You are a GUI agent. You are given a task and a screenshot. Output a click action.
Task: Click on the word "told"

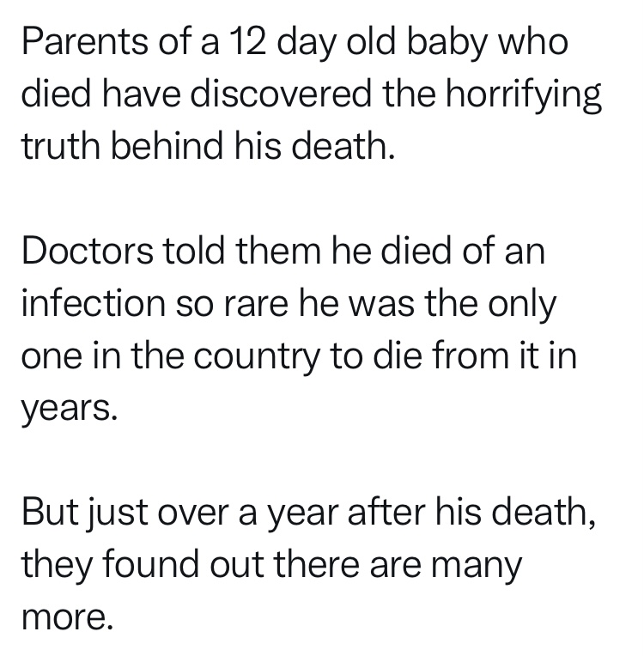(x=194, y=250)
